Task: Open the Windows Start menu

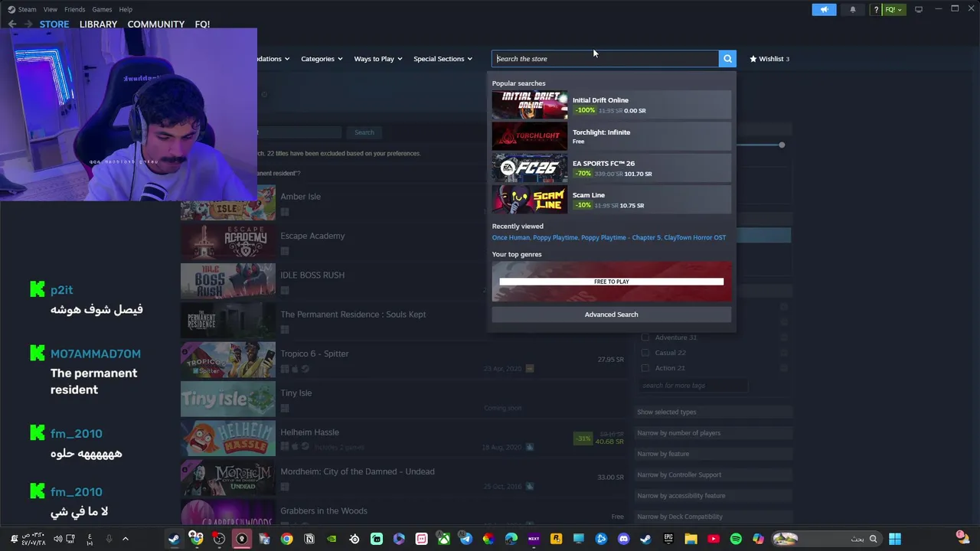Action: point(895,539)
